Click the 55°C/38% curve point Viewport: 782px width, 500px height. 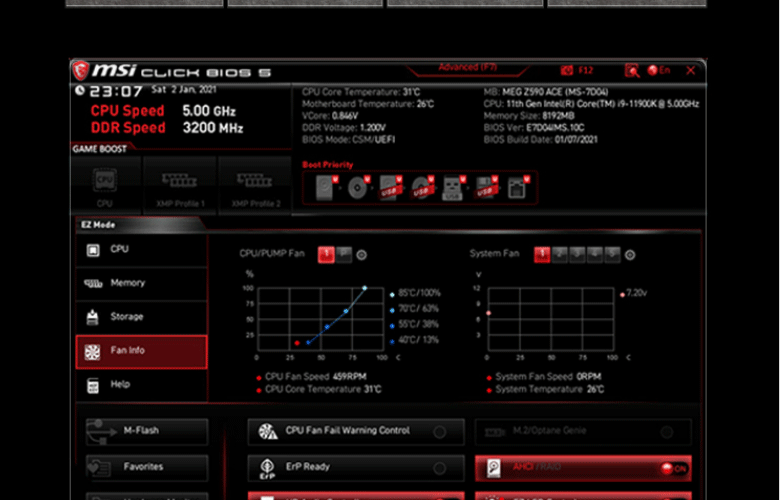click(x=327, y=327)
